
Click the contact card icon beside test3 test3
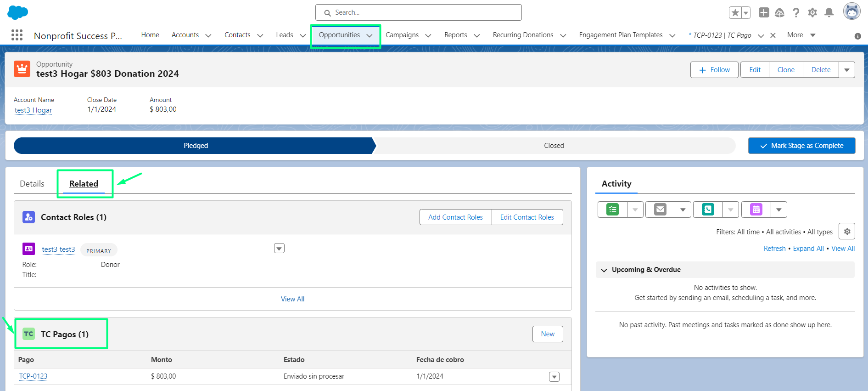click(x=28, y=249)
